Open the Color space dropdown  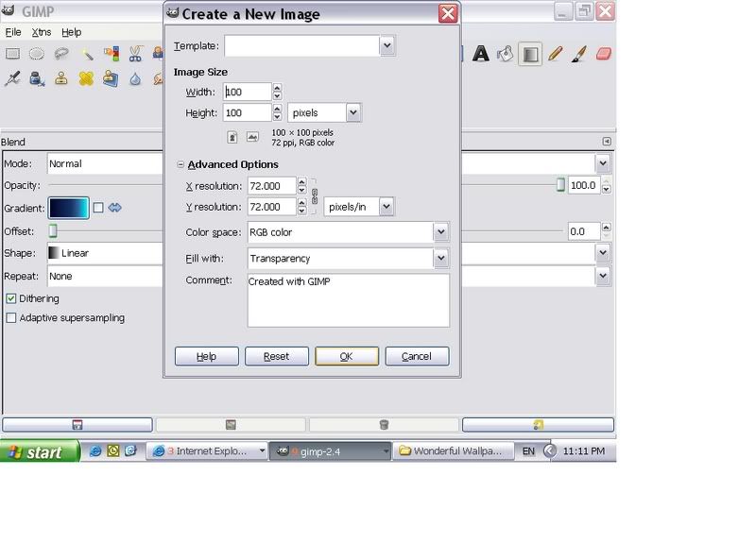(440, 232)
